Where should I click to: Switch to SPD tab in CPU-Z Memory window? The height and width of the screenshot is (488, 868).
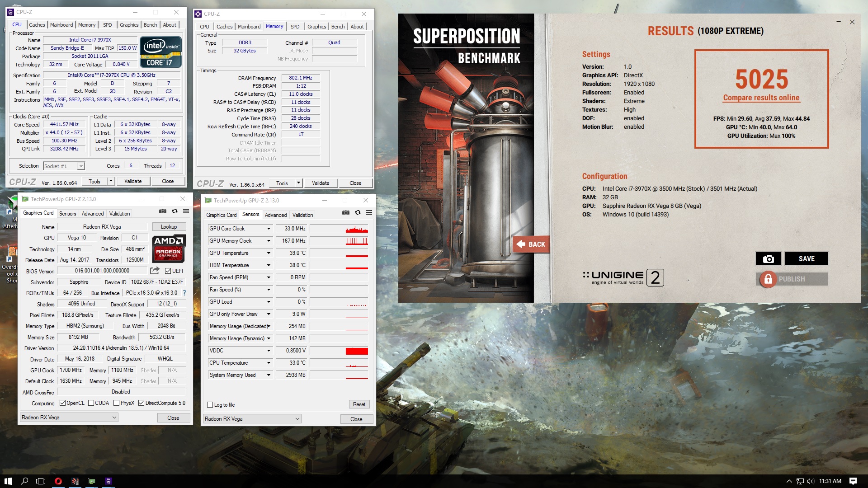pyautogui.click(x=295, y=27)
